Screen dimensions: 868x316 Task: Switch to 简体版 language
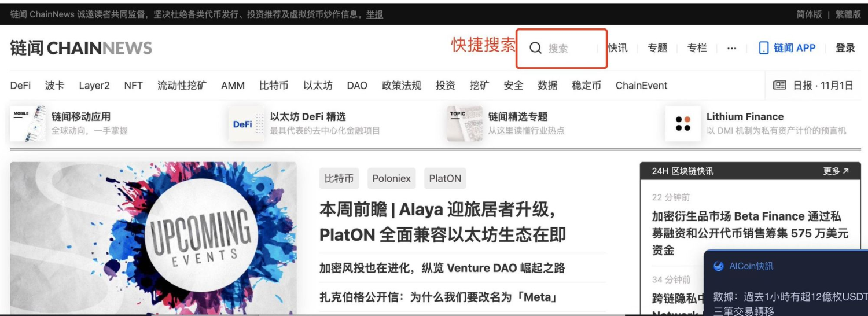click(809, 14)
